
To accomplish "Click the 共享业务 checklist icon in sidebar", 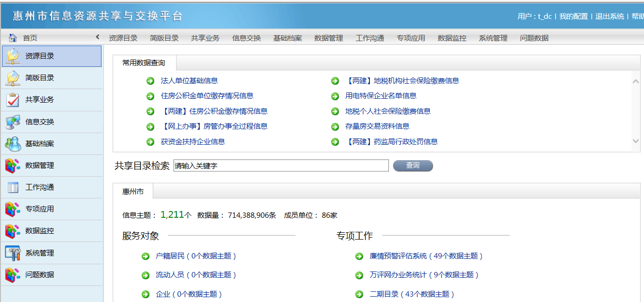I will point(13,100).
